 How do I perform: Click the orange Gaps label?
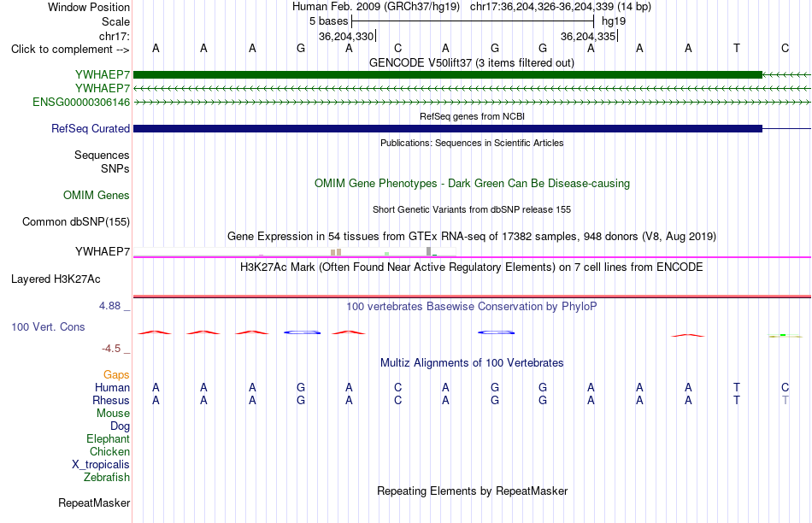tap(116, 374)
